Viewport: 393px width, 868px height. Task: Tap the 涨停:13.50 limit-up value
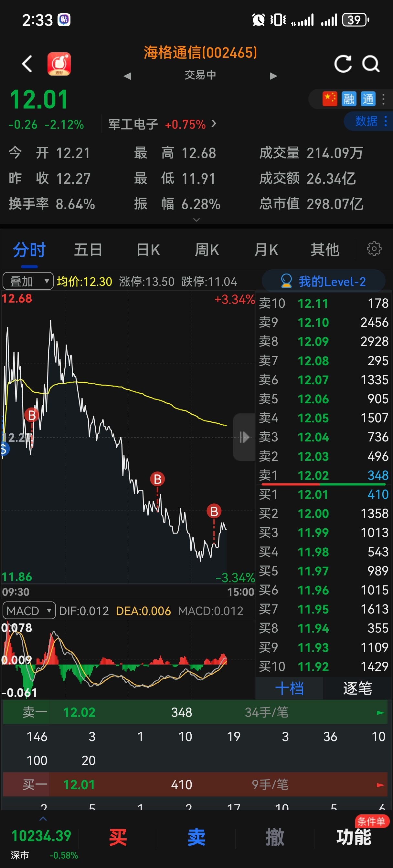click(x=147, y=281)
